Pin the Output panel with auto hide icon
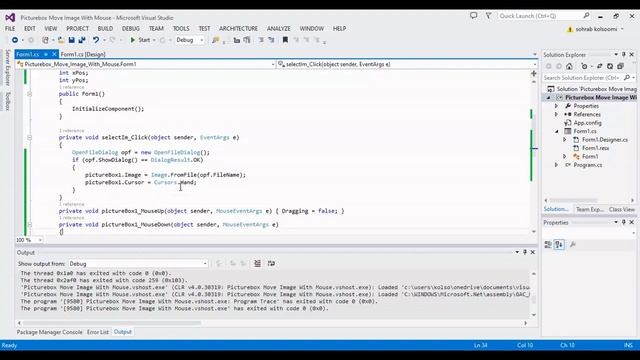 click(x=525, y=252)
